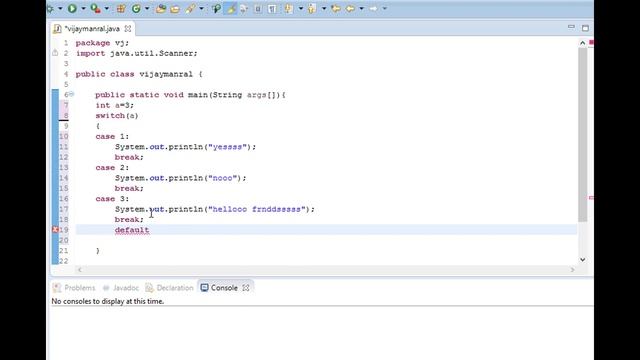Click the greyed Forward navigation arrow
The width and height of the screenshot is (640, 360).
pyautogui.click(x=373, y=8)
